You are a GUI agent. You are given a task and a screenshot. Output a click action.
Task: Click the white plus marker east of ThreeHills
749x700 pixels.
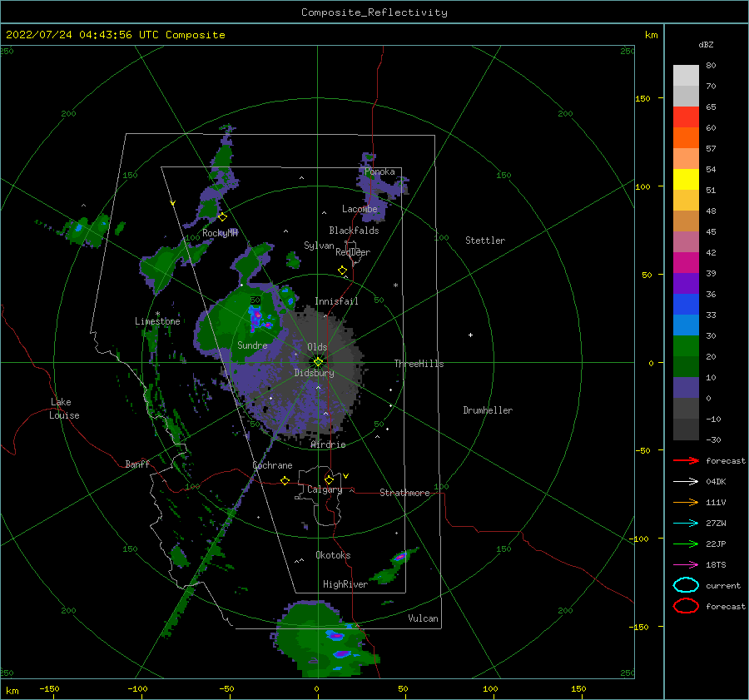pos(470,335)
